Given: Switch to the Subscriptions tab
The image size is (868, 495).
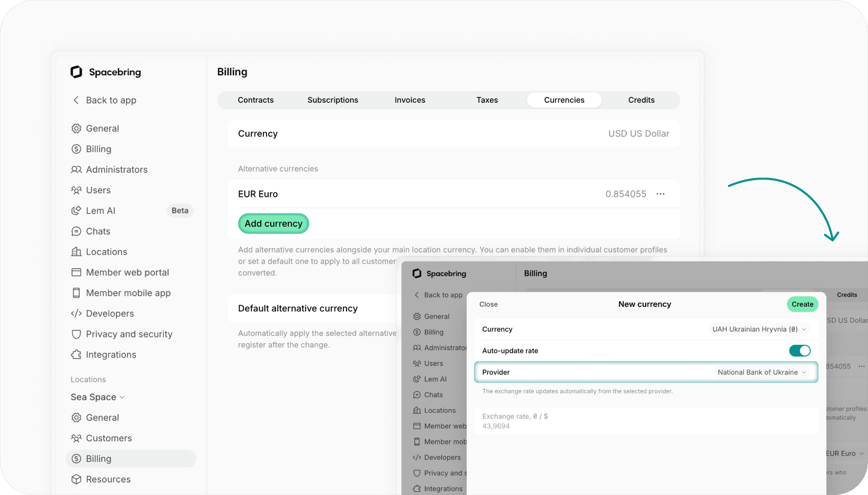Looking at the screenshot, I should (x=333, y=100).
